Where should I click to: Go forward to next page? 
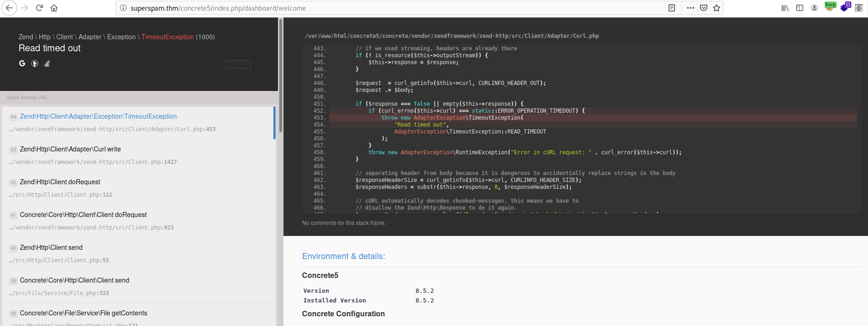(x=24, y=8)
